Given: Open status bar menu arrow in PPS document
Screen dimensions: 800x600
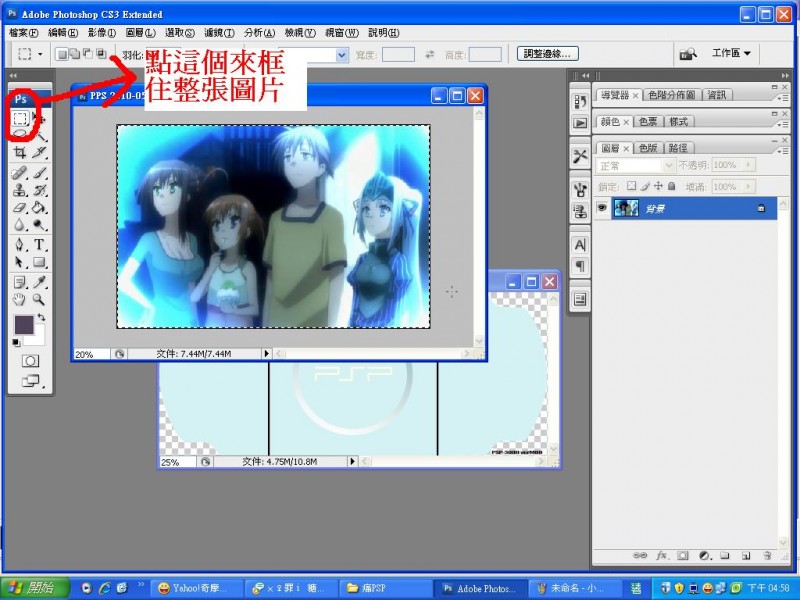Looking at the screenshot, I should pyautogui.click(x=266, y=354).
